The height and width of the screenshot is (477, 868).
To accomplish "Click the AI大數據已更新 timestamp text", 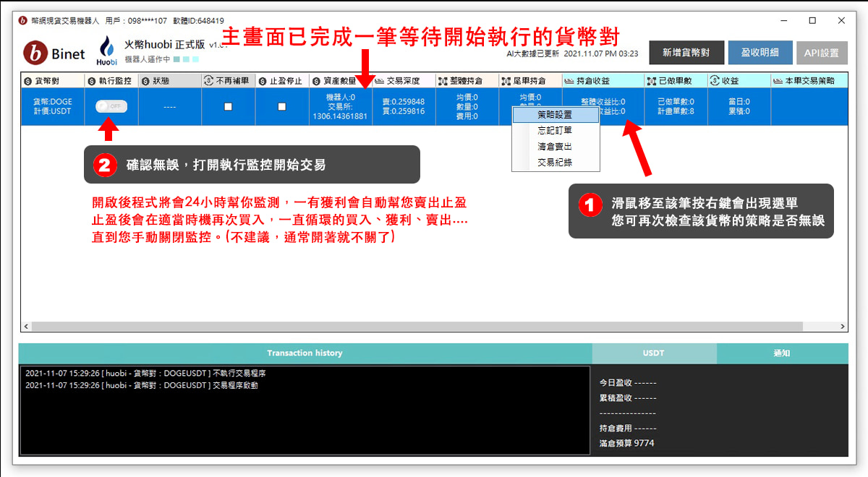I will [574, 53].
